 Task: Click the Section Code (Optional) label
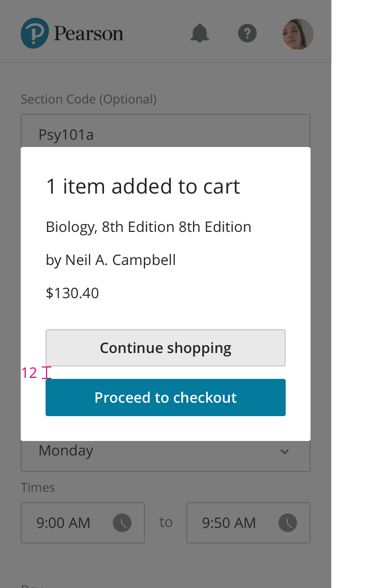click(89, 99)
